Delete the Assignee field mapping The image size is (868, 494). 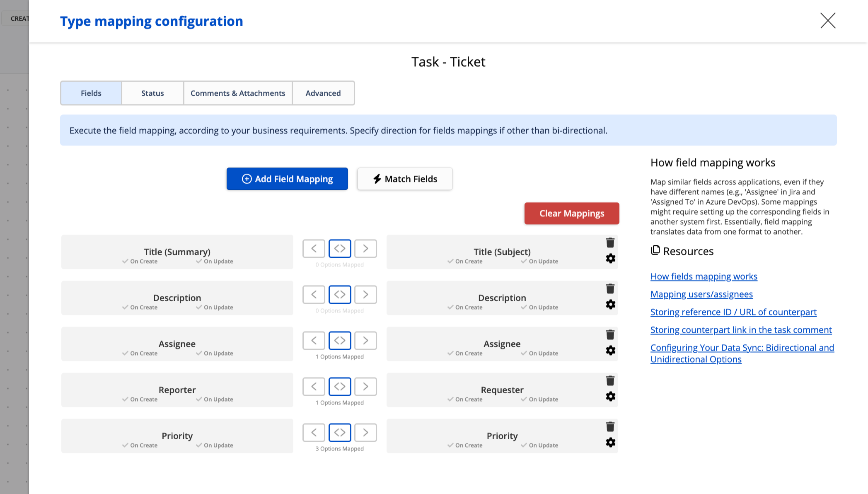[610, 335]
